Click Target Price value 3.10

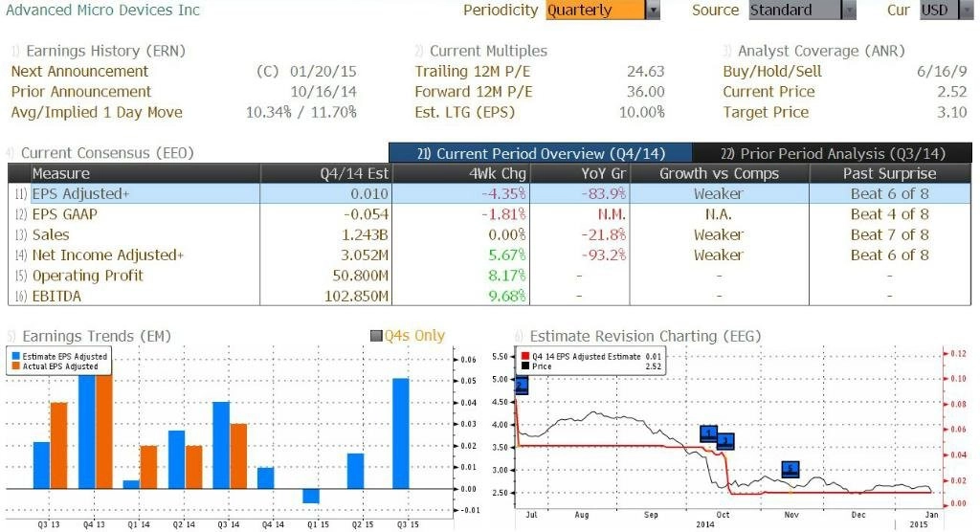click(952, 113)
